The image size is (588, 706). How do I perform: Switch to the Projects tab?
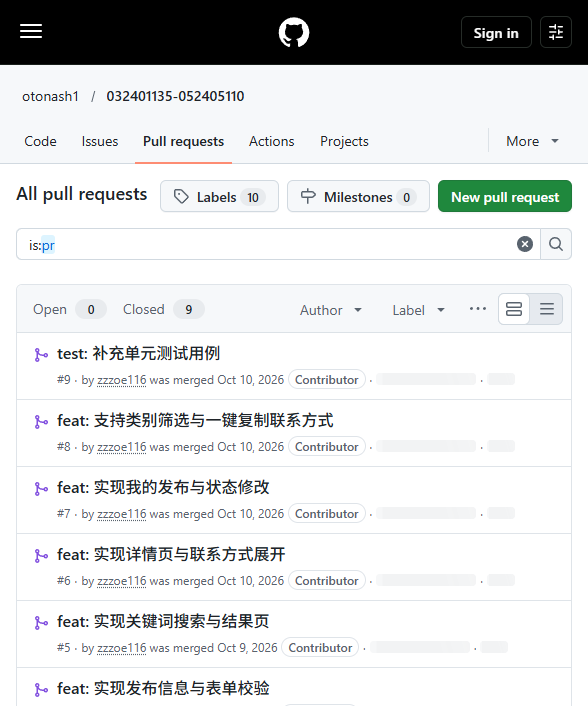click(x=344, y=141)
